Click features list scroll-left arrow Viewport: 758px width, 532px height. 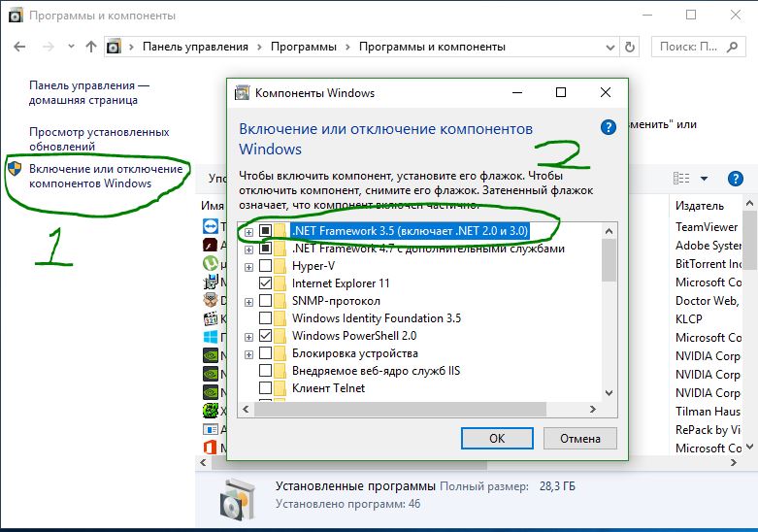(x=247, y=409)
